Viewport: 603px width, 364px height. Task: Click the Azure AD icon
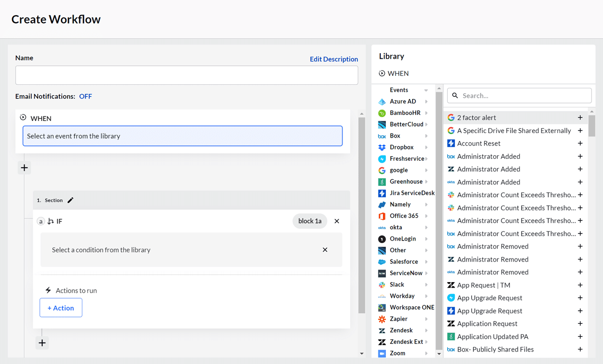382,101
